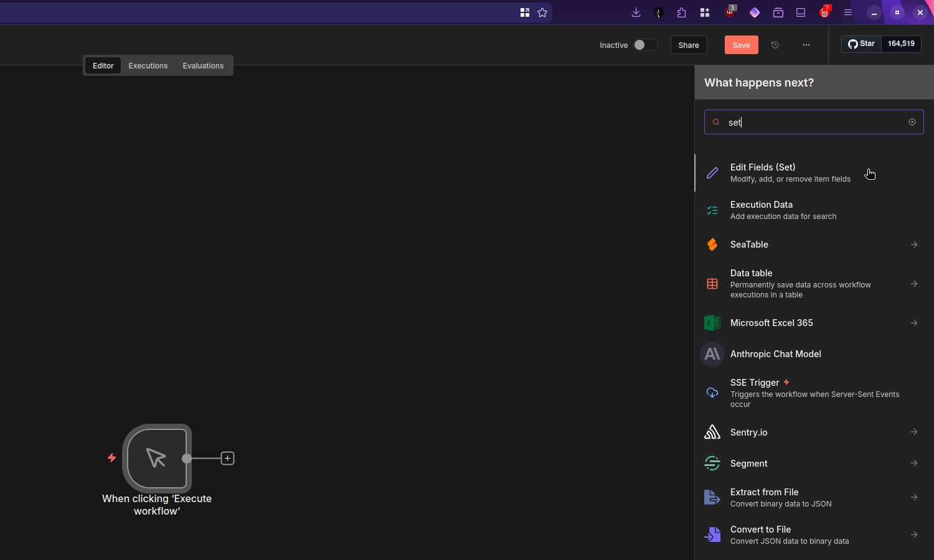Activate the workflow with the Inactive toggle
934x560 pixels.
[646, 45]
